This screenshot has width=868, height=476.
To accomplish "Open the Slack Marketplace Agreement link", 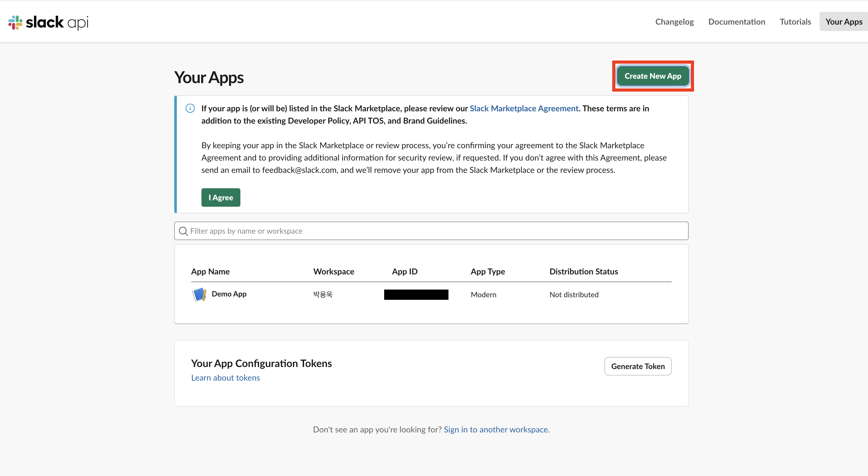I will 524,108.
